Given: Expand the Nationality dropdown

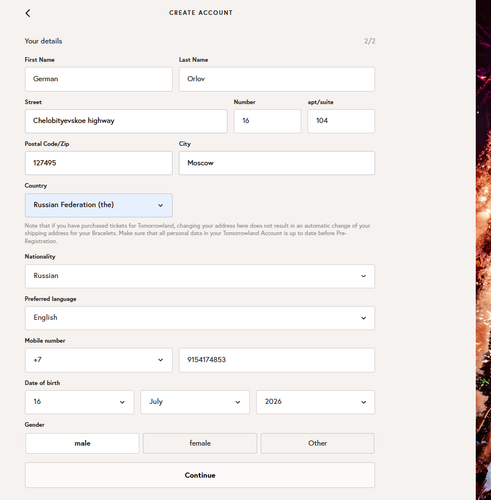Looking at the screenshot, I should point(200,276).
